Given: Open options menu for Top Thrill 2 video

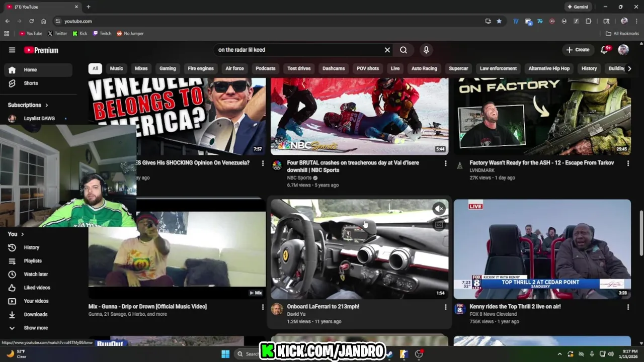Looking at the screenshot, I should [x=628, y=307].
